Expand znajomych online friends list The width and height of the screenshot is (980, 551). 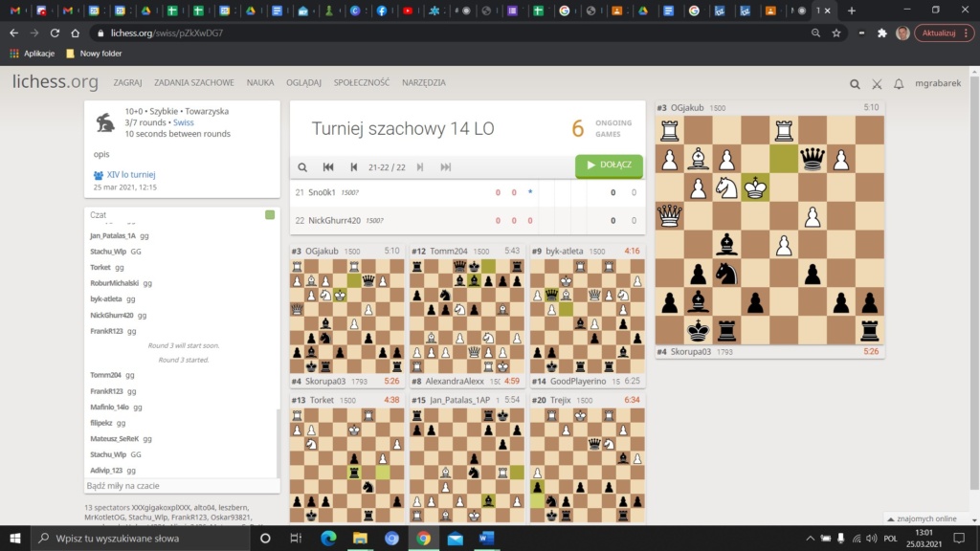(x=920, y=518)
